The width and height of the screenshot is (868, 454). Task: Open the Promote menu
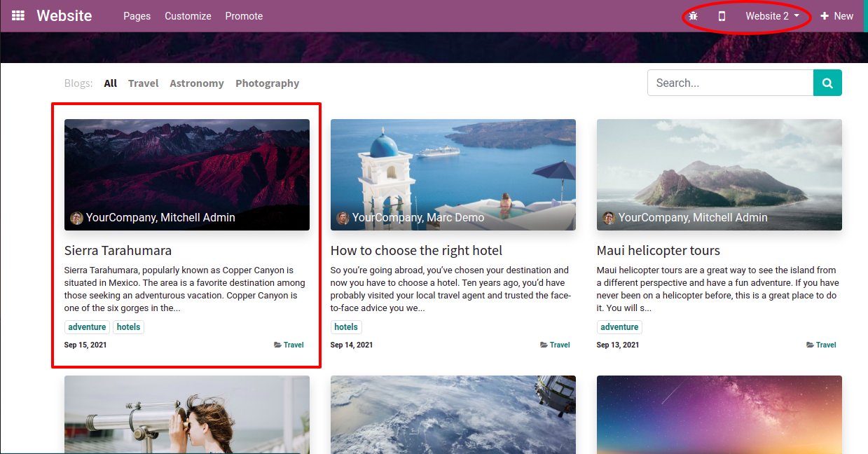tap(244, 16)
